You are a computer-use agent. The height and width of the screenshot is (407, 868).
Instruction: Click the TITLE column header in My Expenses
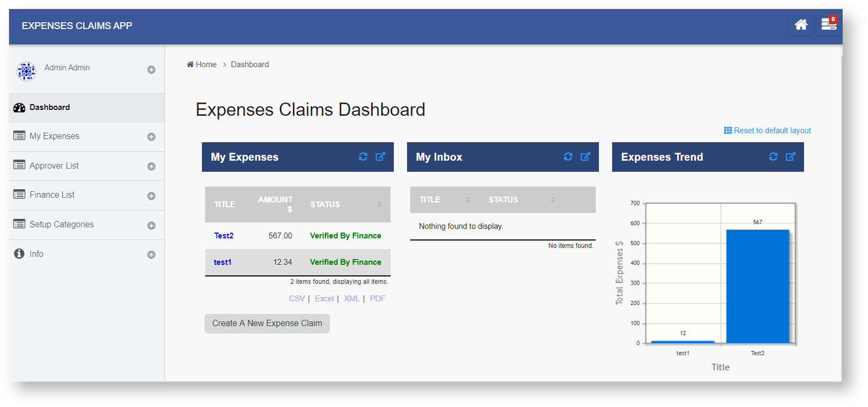pos(225,205)
